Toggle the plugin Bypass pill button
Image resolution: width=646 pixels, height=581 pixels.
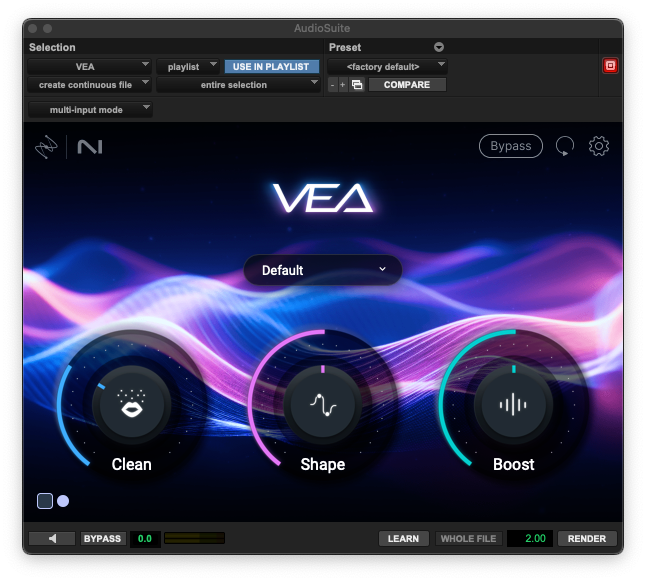(511, 146)
